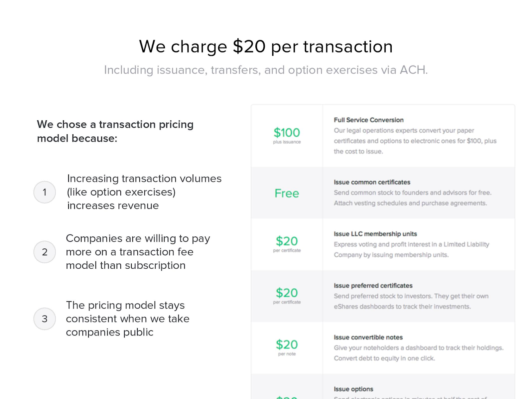The image size is (532, 399).
Task: Select the 'Companies are willing to pay' text
Action: (138, 252)
